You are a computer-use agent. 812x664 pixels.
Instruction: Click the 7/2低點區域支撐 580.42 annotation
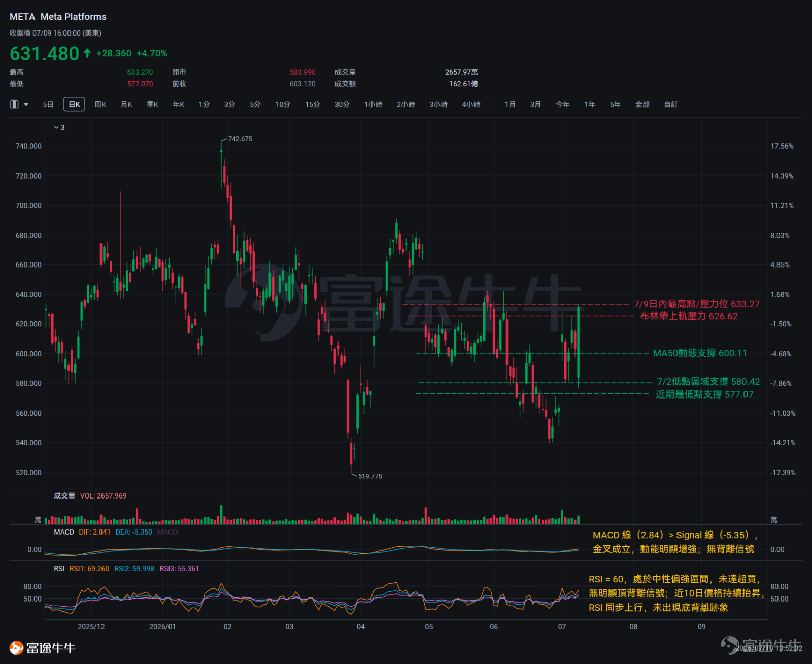(x=708, y=382)
